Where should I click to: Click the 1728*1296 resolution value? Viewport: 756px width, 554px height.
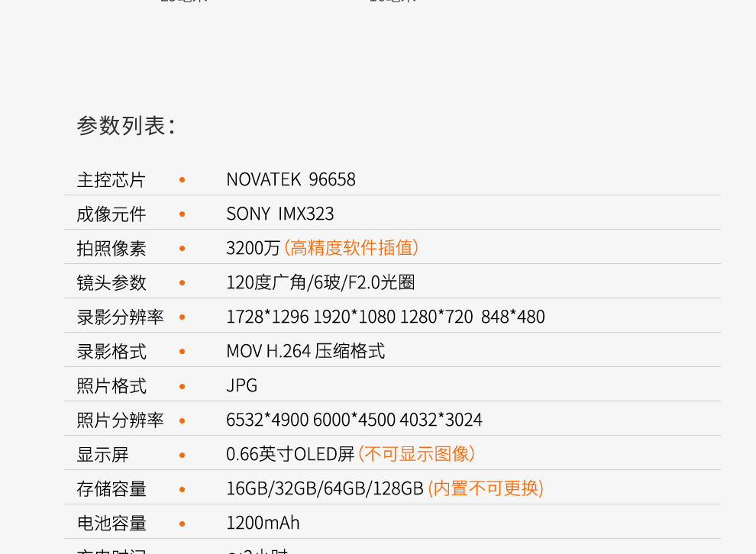pyautogui.click(x=267, y=317)
